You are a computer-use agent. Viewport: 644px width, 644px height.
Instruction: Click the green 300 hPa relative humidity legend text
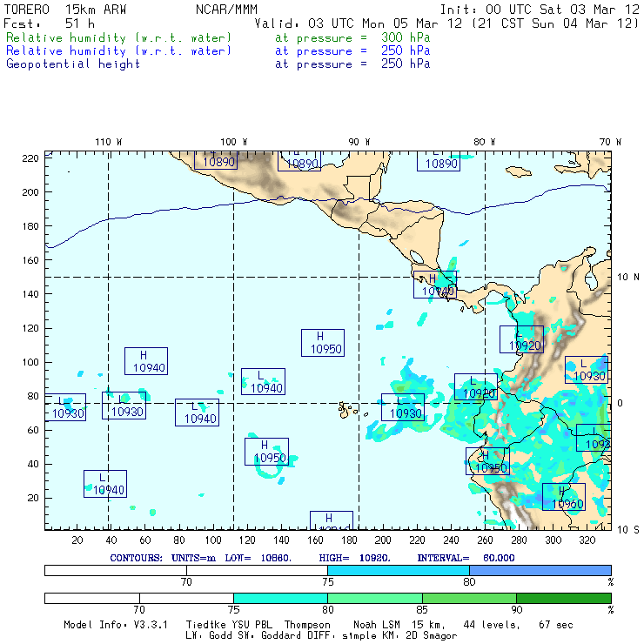[x=119, y=38]
